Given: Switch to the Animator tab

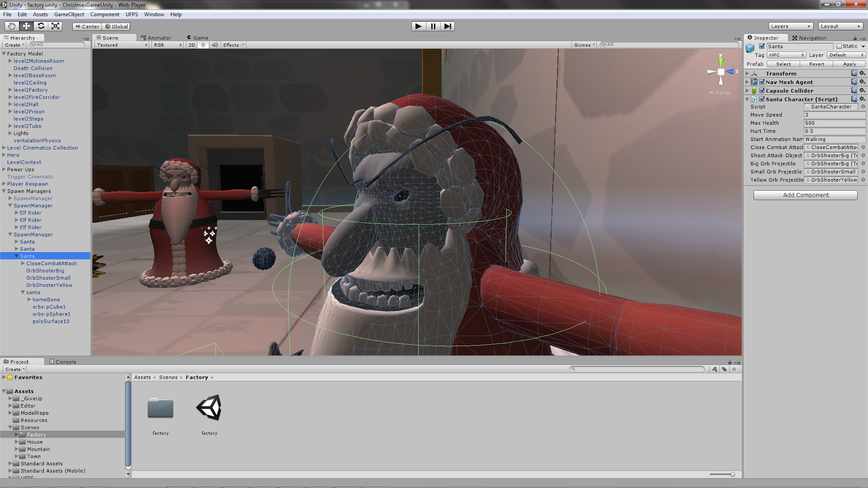Looking at the screenshot, I should point(156,38).
